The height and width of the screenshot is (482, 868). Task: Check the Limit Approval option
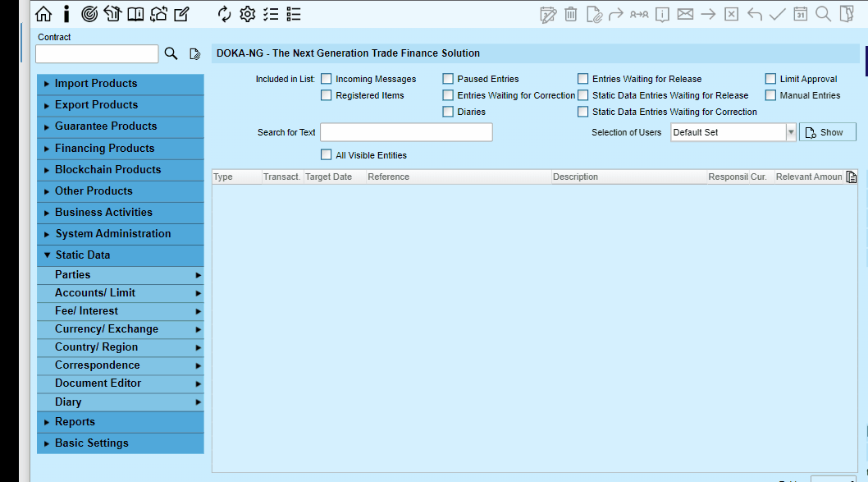pos(770,79)
